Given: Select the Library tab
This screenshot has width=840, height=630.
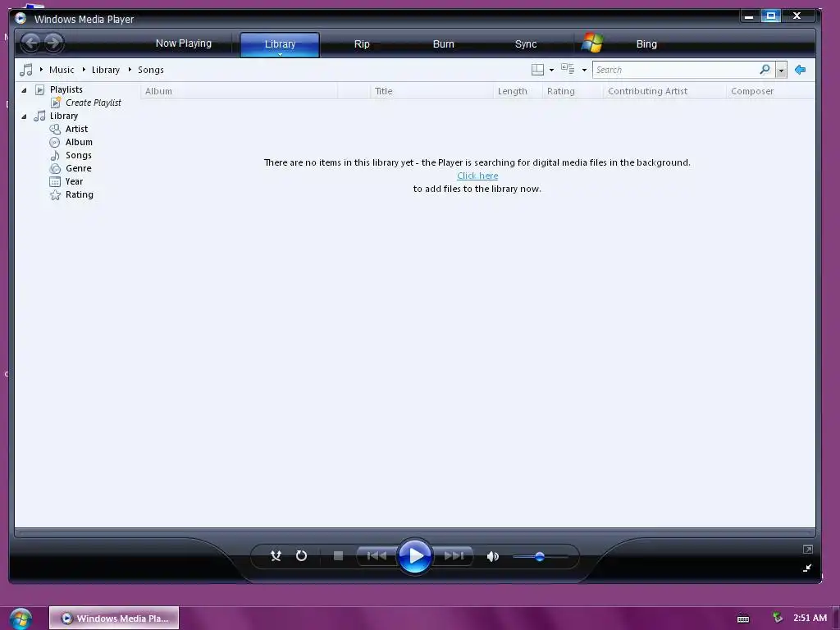Looking at the screenshot, I should 280,44.
